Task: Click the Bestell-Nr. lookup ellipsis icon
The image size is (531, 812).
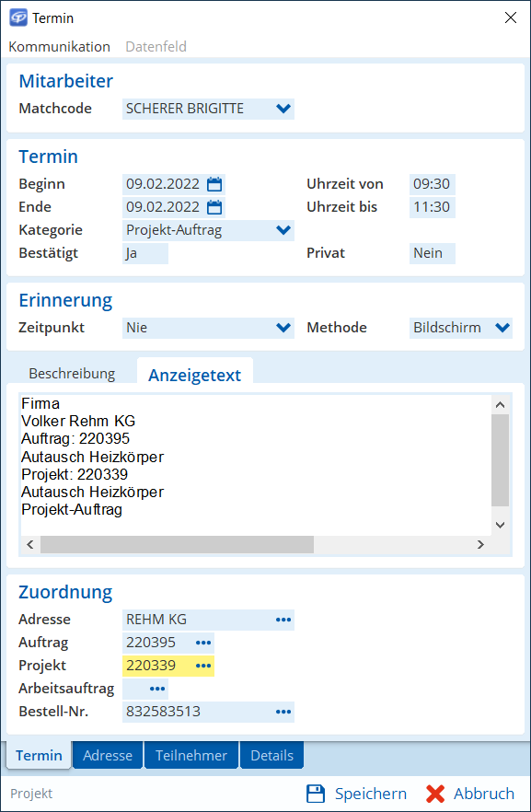Action: tap(283, 712)
